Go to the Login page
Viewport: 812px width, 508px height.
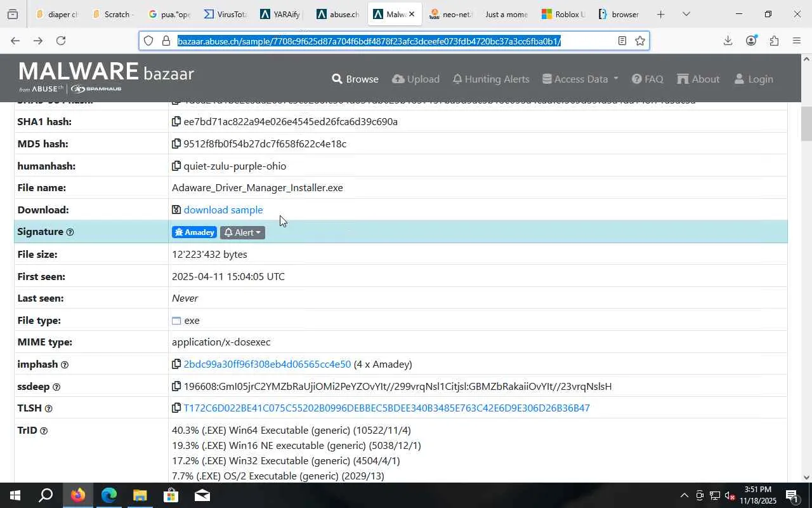754,79
